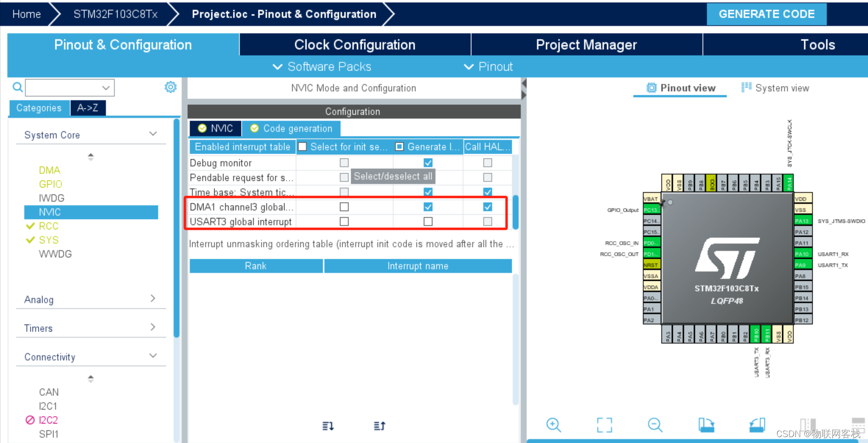868x443 pixels.
Task: Click the categories panel vertical scrollbar
Action: click(x=177, y=228)
